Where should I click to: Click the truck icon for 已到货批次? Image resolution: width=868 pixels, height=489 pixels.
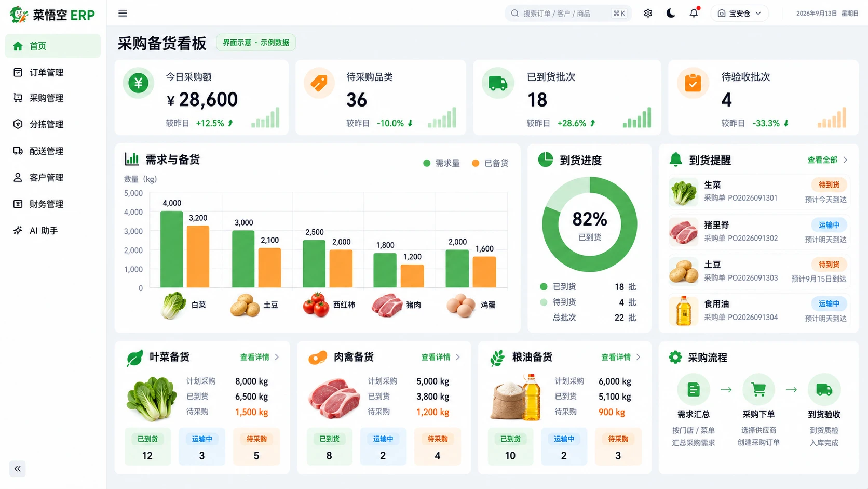click(498, 83)
